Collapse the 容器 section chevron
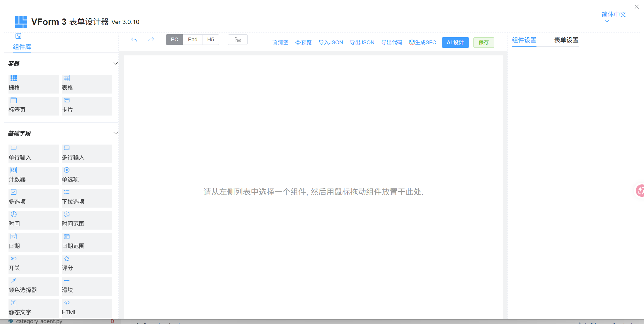 (x=115, y=63)
